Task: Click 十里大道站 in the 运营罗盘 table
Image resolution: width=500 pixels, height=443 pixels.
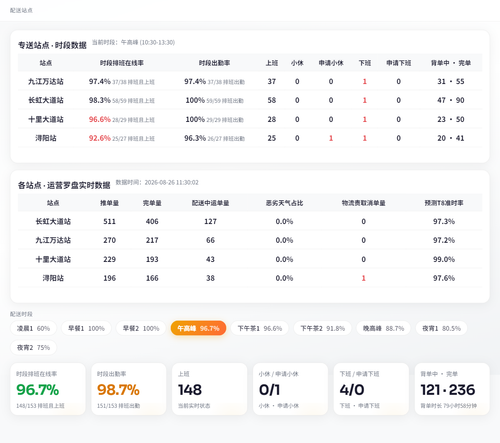Action: point(53,259)
